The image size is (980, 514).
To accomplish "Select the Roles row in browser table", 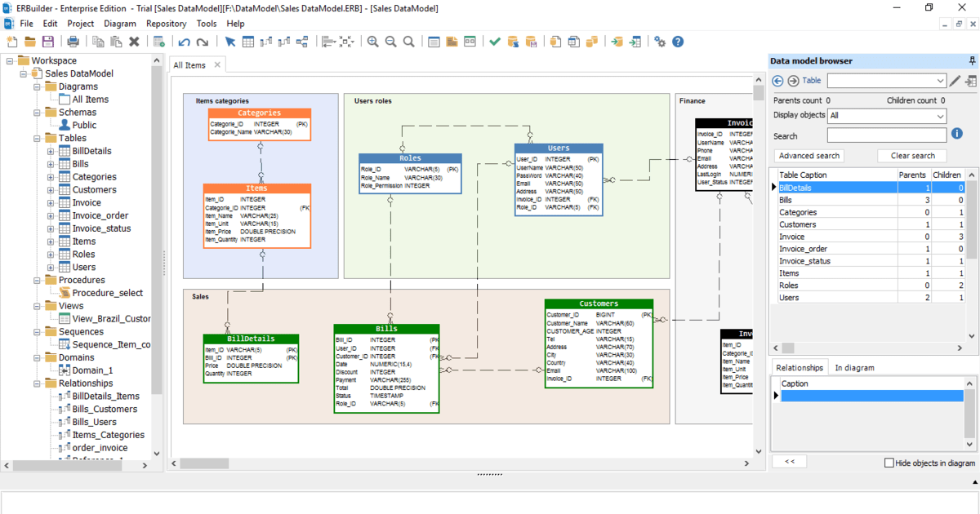I will [x=869, y=286].
